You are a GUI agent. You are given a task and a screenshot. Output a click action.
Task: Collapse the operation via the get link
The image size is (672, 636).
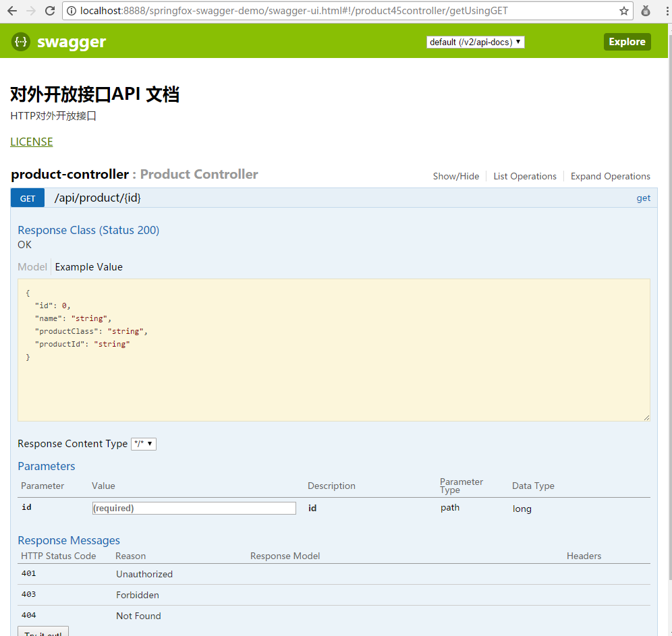643,198
